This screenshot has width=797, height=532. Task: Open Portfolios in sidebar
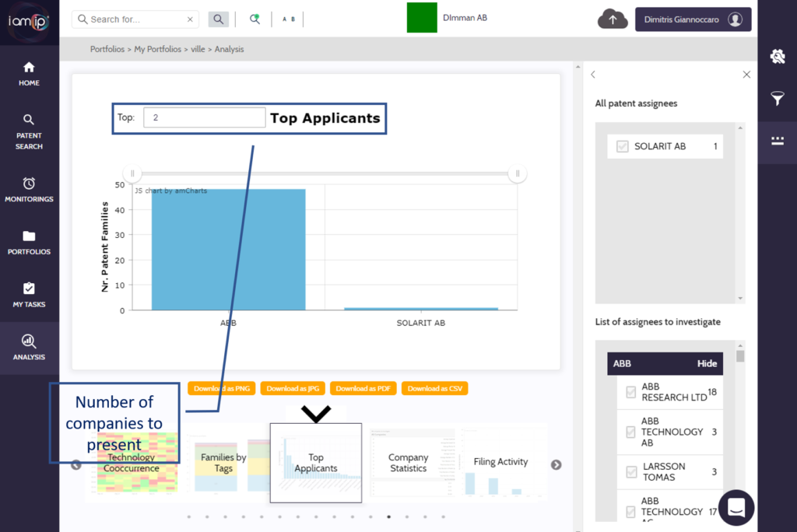29,243
